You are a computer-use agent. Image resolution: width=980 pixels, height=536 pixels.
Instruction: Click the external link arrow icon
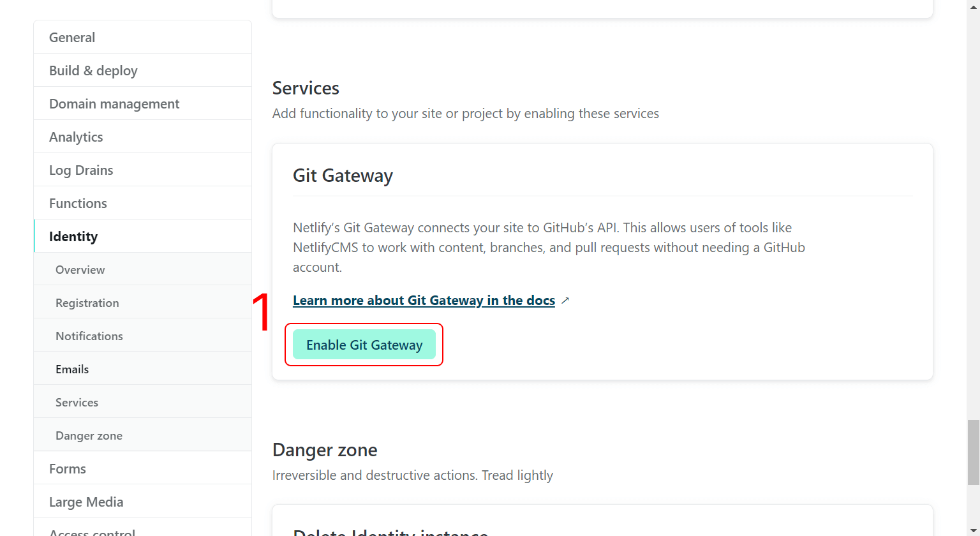(565, 300)
